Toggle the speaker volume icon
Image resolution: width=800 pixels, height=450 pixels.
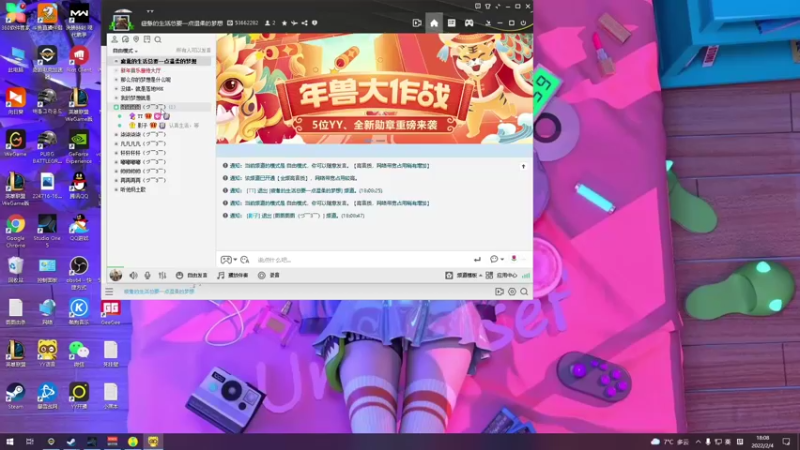tap(133, 276)
